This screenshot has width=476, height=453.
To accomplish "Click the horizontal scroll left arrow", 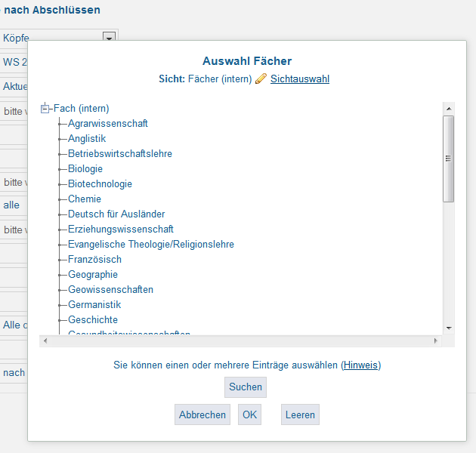I will 45,341.
